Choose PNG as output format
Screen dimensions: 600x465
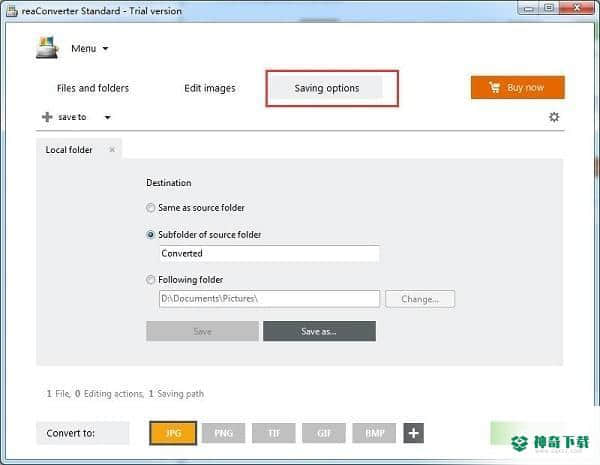(x=223, y=433)
